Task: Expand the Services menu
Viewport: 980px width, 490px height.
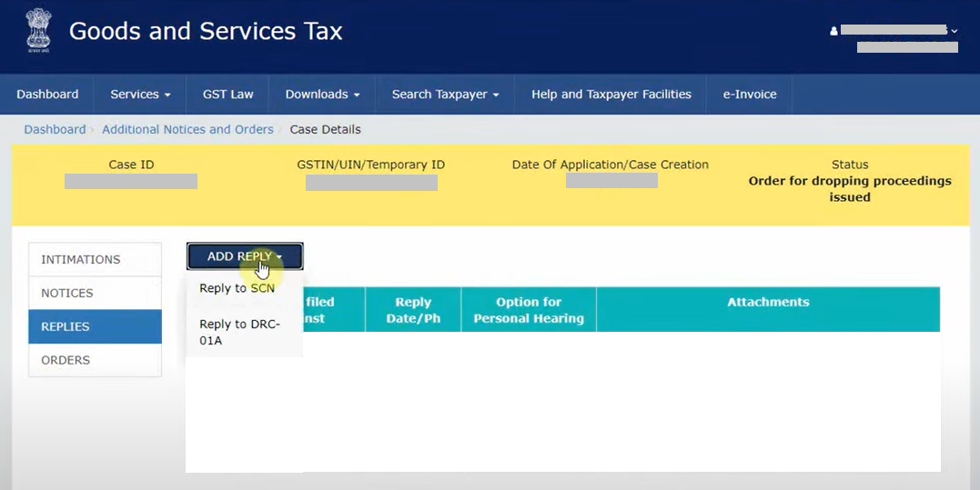Action: point(140,95)
